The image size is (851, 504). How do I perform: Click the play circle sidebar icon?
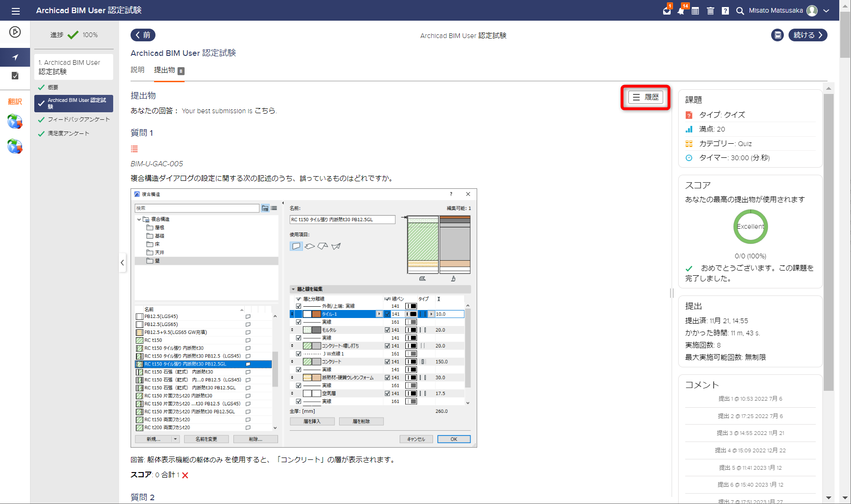pos(15,32)
